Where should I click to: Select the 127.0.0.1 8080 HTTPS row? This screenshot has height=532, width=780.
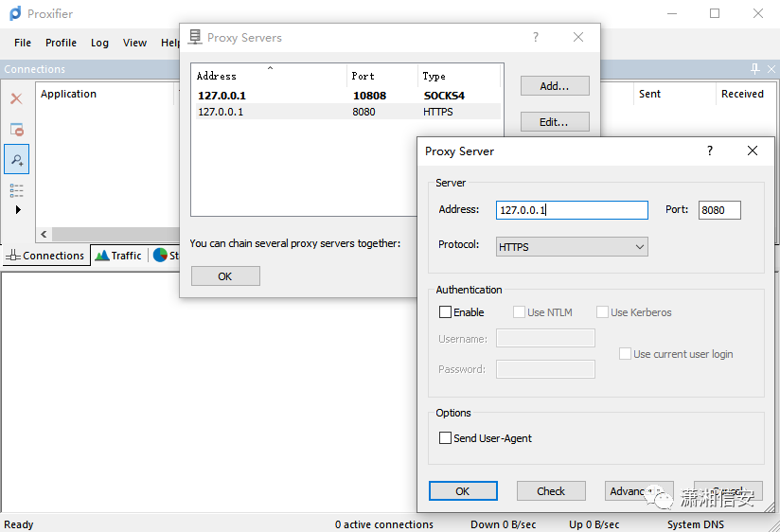(x=347, y=112)
